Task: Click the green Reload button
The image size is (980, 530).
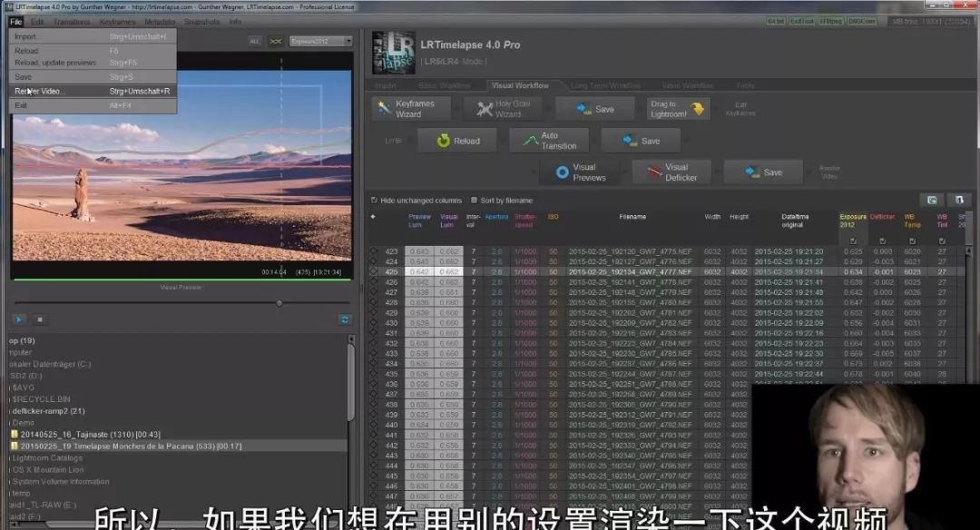Action: coord(456,141)
